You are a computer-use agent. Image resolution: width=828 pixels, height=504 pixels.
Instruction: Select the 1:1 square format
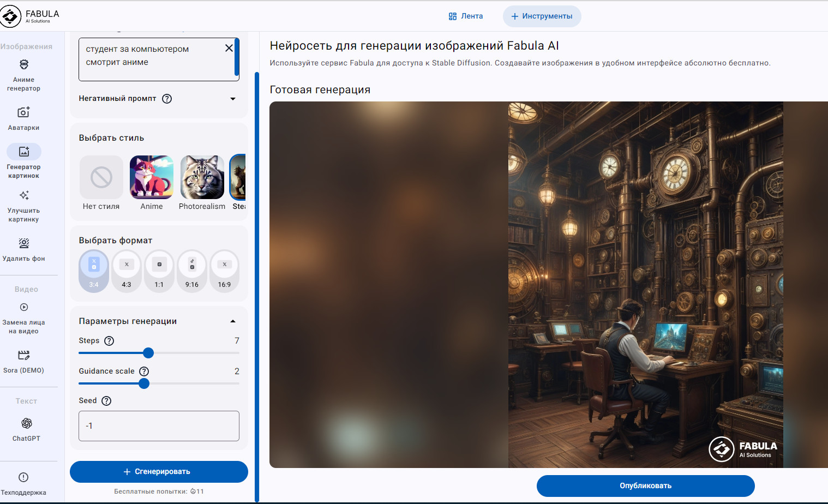[x=159, y=271]
